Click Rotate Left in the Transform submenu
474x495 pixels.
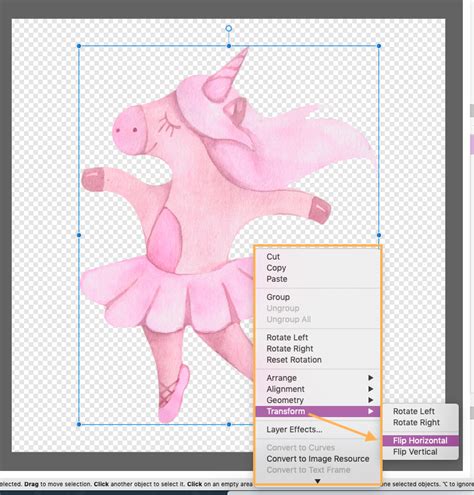420,411
